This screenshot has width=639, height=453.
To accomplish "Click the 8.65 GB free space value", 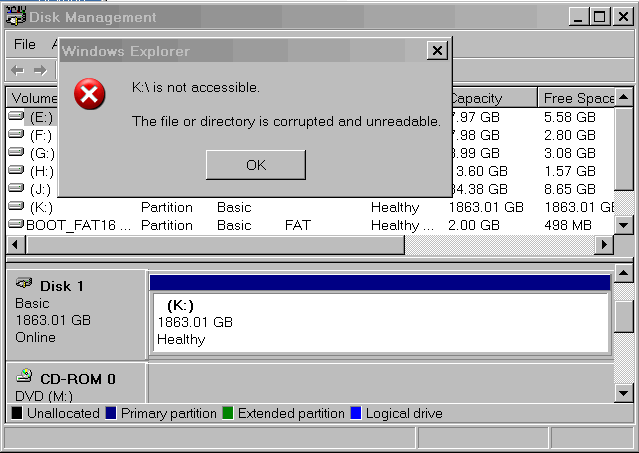I will pos(570,189).
